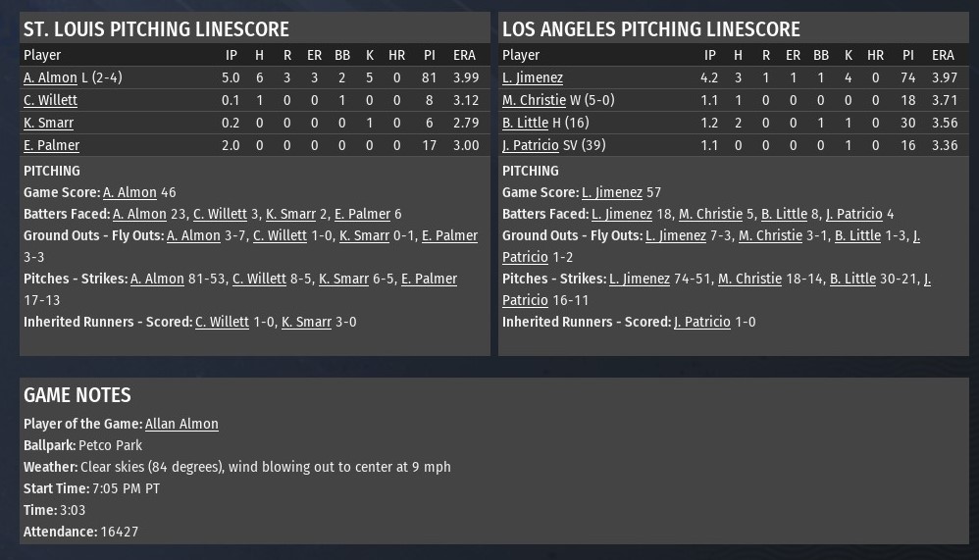Open K. Smarr in Inherited Runners line
The height and width of the screenshot is (560, 979).
306,322
